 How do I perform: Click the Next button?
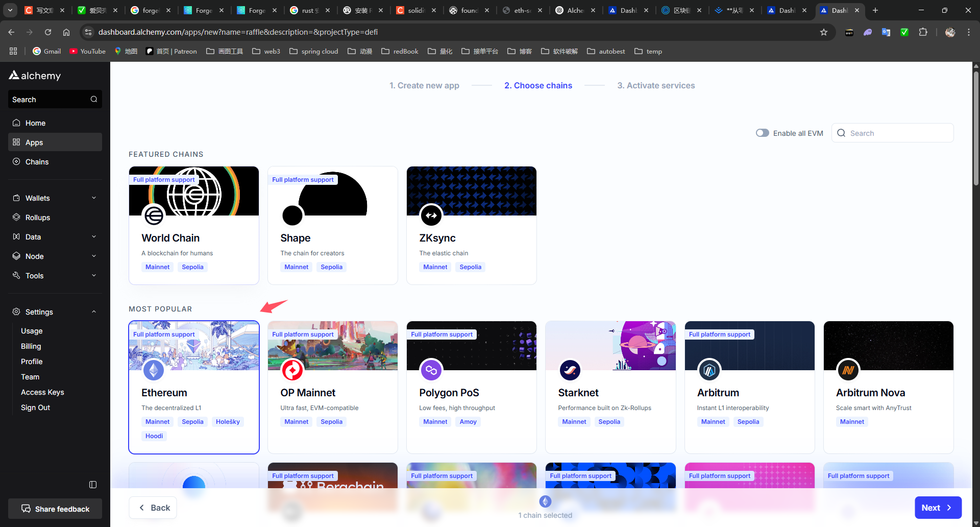pos(938,508)
